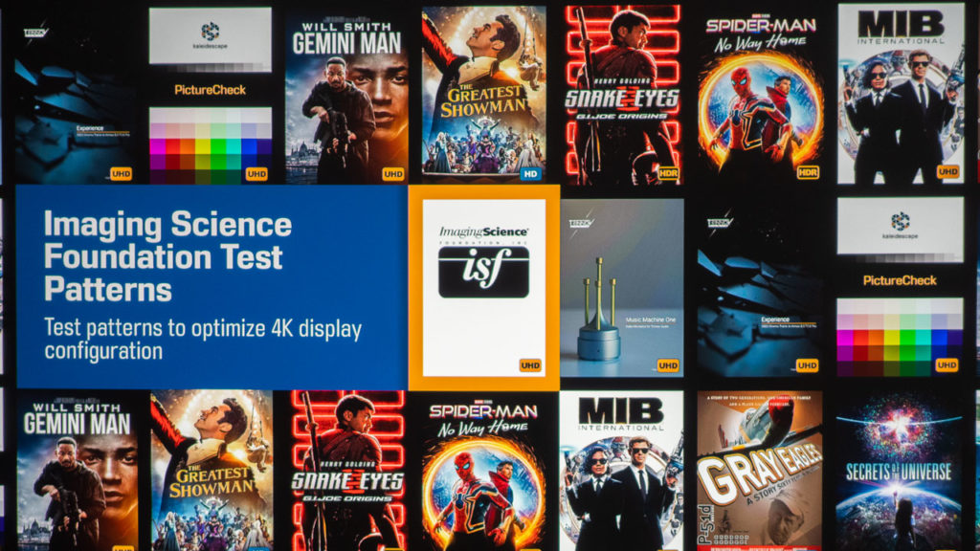Click the UHD badge on the isf cover
This screenshot has height=551, width=980.
530,365
